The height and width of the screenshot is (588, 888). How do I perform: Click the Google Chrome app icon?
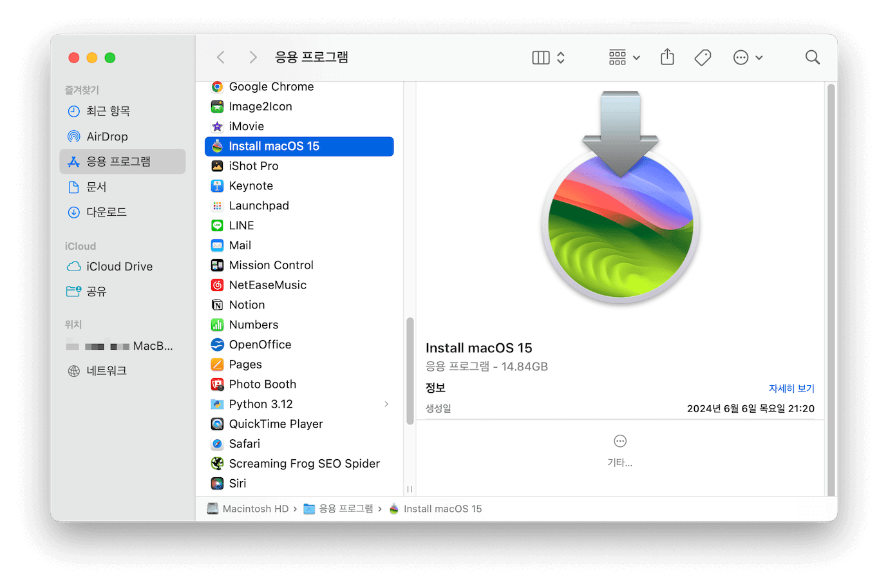218,87
